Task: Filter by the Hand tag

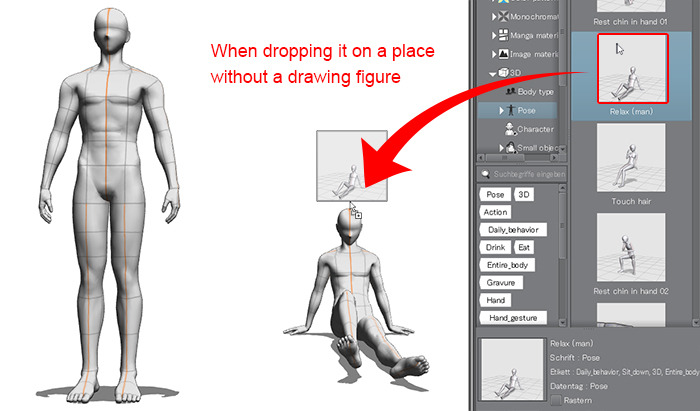Action: 495,300
